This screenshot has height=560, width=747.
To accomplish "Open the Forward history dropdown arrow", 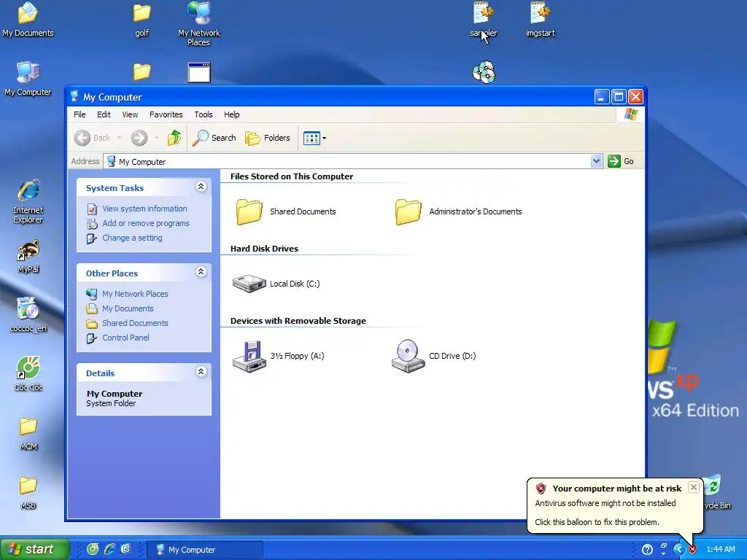I will 156,138.
